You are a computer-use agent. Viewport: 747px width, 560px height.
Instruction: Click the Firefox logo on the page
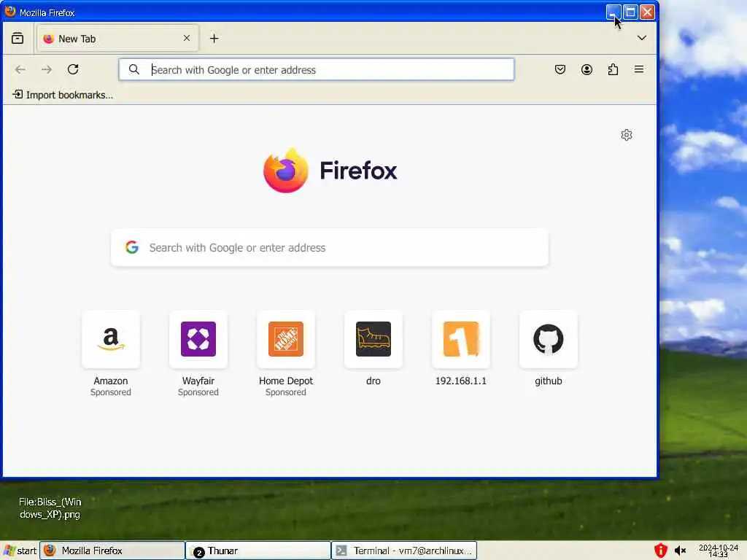pos(286,171)
